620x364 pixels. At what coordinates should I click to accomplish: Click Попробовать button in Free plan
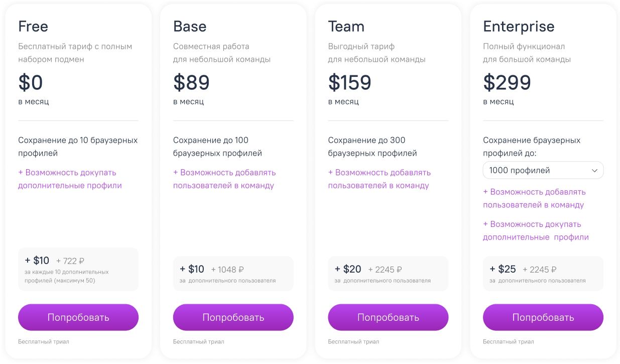click(78, 317)
